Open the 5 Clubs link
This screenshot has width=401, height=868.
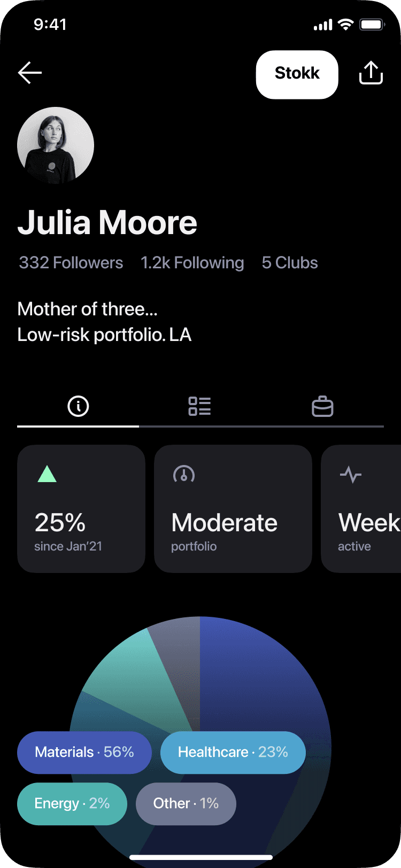(290, 263)
